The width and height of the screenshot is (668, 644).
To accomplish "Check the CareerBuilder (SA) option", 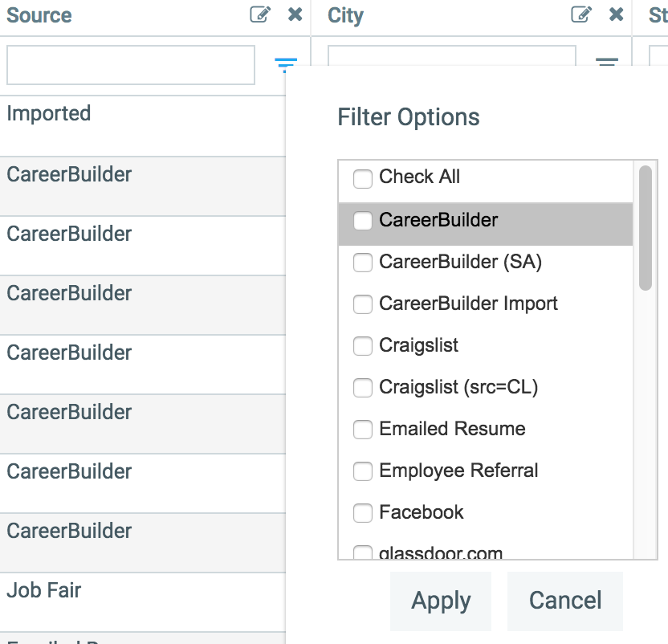I will tap(363, 263).
